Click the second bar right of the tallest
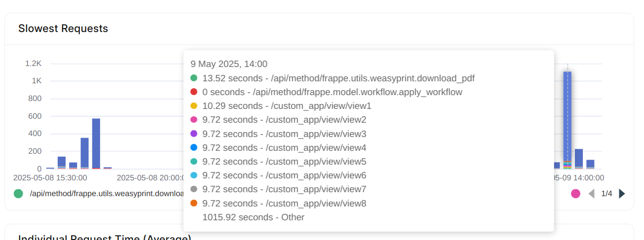The image size is (644, 240). click(x=590, y=164)
